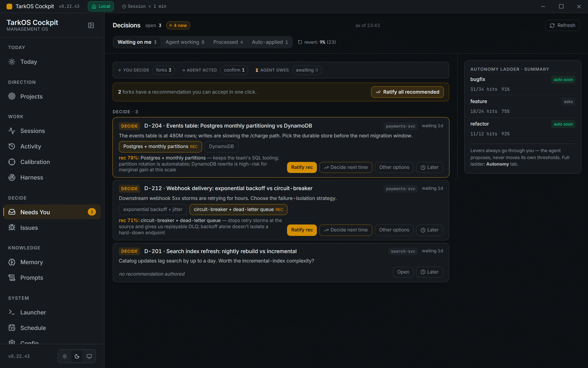The image size is (588, 368).
Task: Click 'as of 23:43' timestamp
Action: coord(367,25)
